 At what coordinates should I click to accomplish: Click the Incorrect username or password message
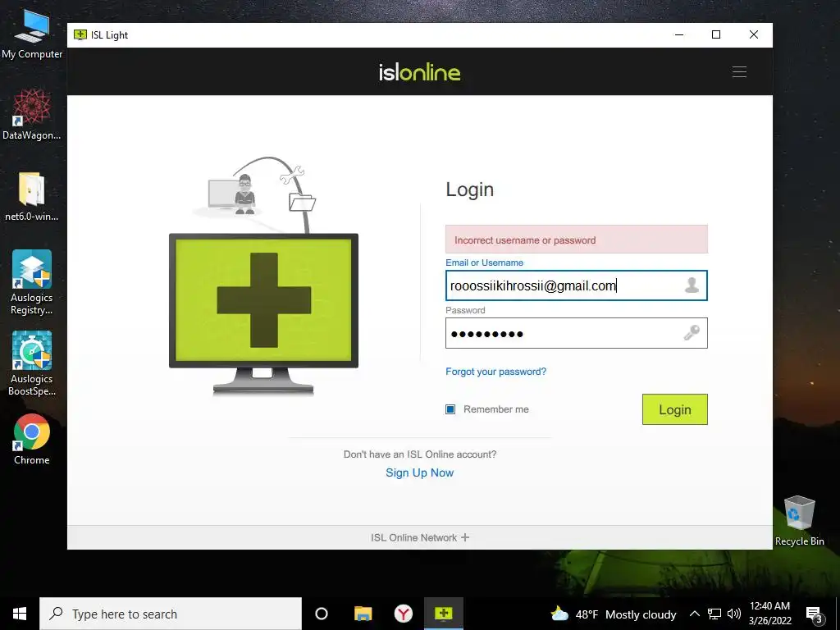coord(577,240)
